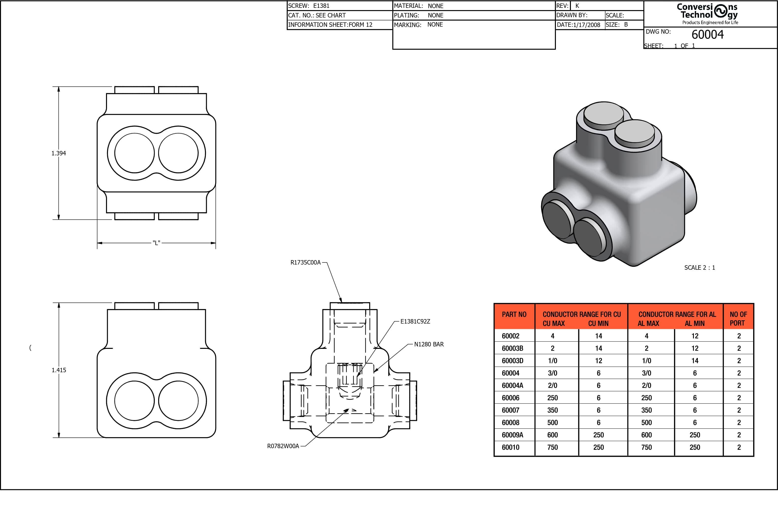Click 'INFORMATION SHEET:FORM 12' text
This screenshot has height=532, width=778.
[330, 25]
